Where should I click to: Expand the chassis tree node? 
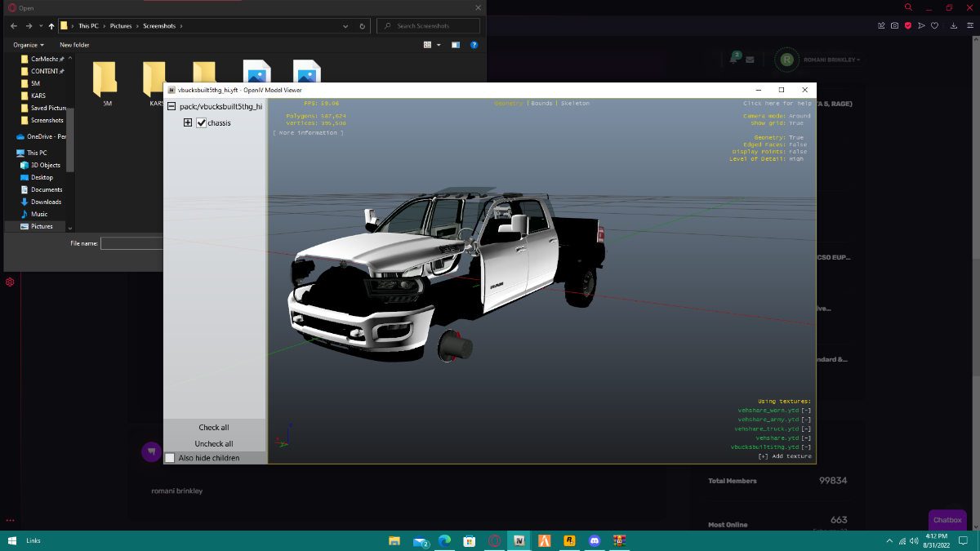click(188, 123)
